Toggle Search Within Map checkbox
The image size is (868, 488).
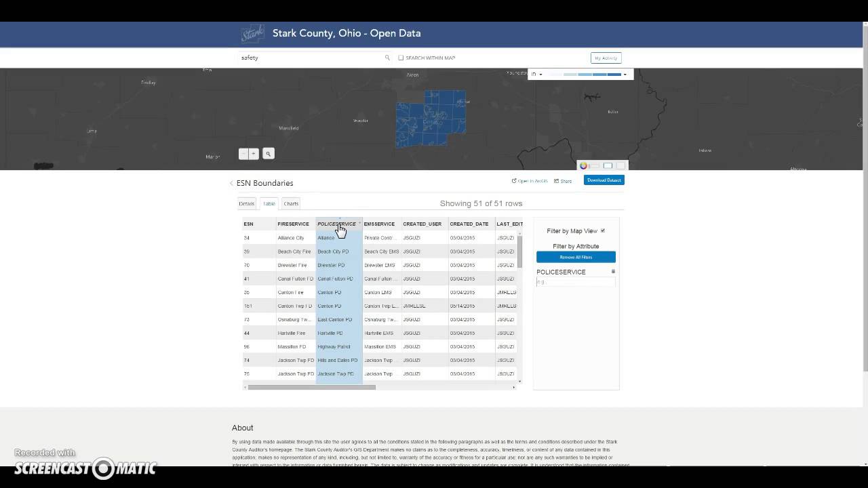pyautogui.click(x=401, y=58)
